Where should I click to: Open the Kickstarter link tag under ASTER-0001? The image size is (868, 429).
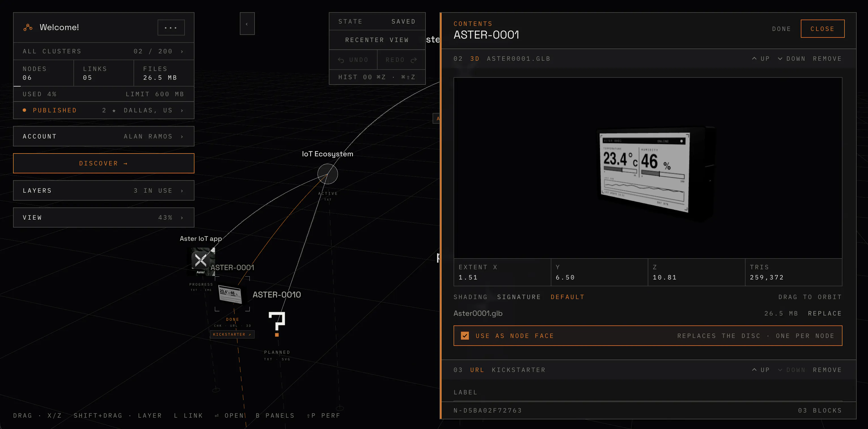[232, 334]
